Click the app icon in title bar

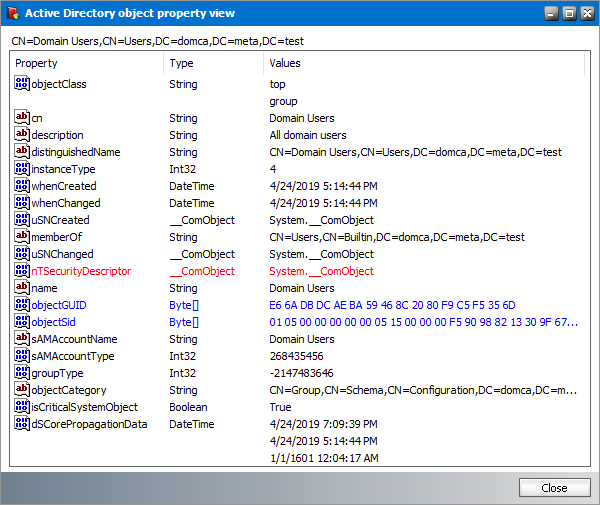tap(13, 13)
